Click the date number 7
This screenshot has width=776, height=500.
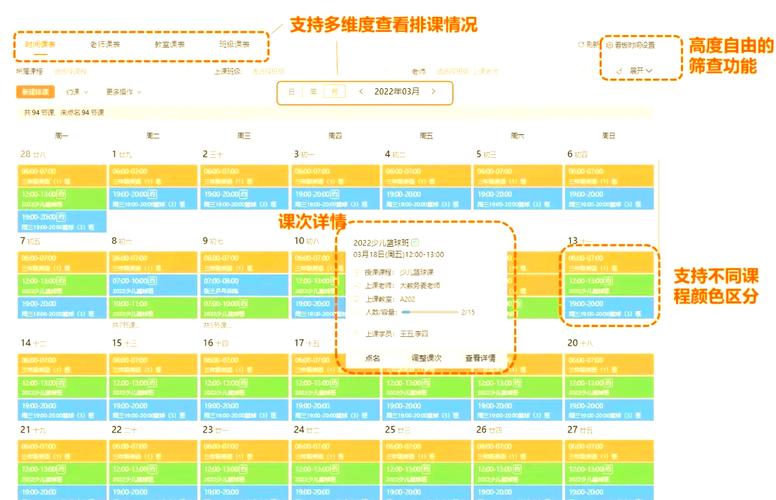coord(23,241)
